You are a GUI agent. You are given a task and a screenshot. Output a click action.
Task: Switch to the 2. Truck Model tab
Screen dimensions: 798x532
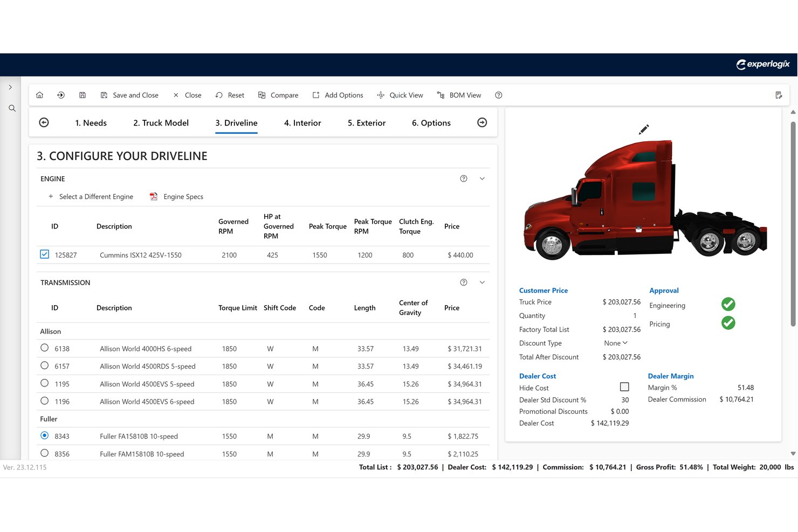(x=161, y=123)
